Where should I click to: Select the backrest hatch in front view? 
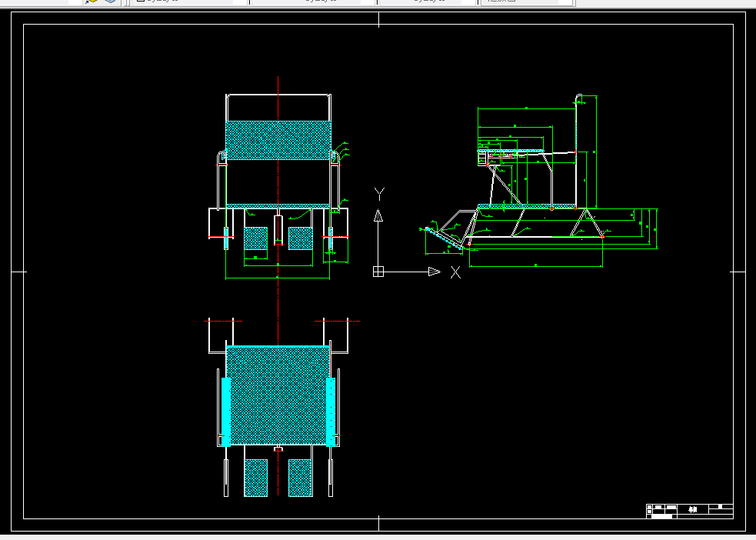tap(278, 140)
